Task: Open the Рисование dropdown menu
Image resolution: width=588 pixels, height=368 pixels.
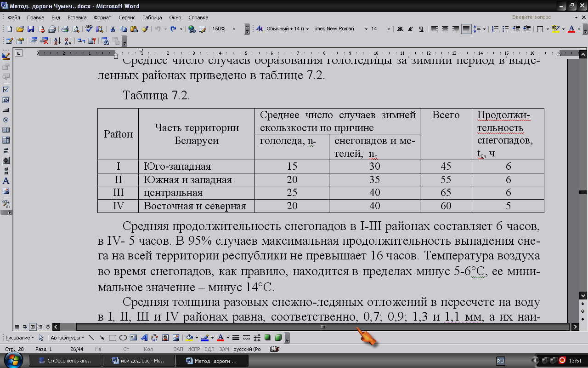Action: (x=19, y=338)
